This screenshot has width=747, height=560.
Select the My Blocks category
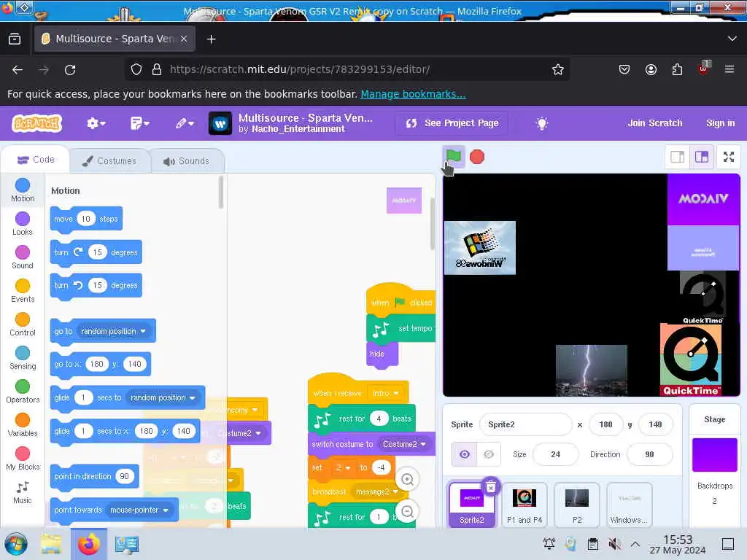23,459
